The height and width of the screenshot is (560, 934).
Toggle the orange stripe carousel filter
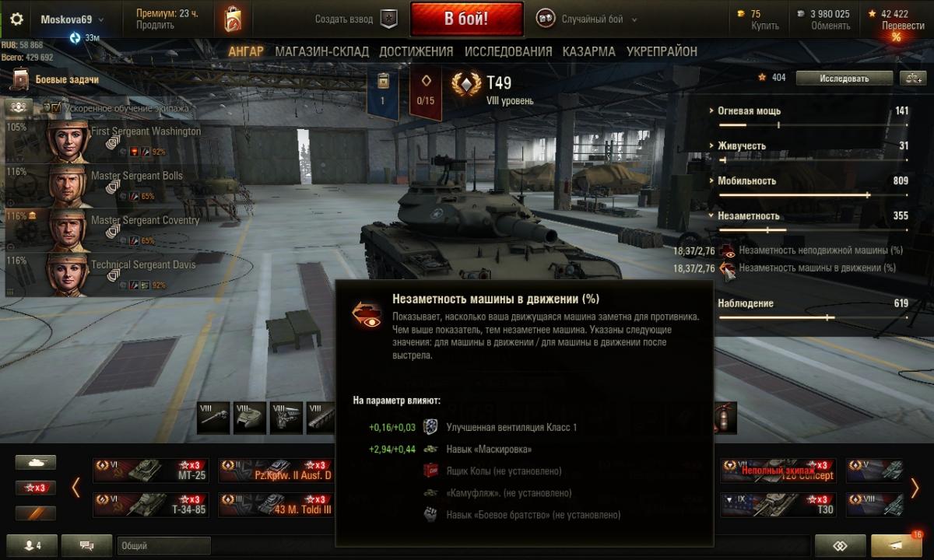point(36,513)
